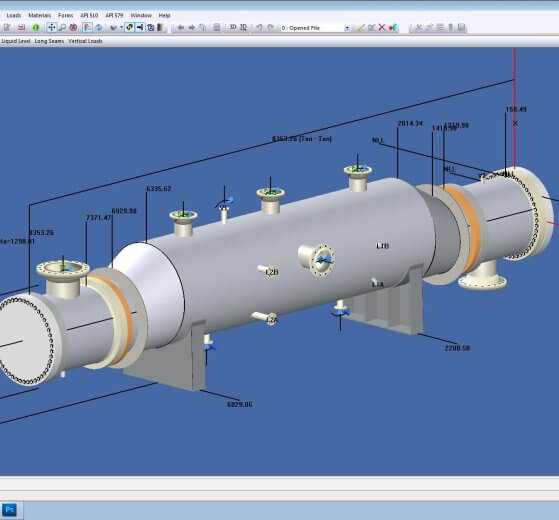Expand the arrow next to the view icon
The width and height of the screenshot is (559, 520).
(x=121, y=28)
